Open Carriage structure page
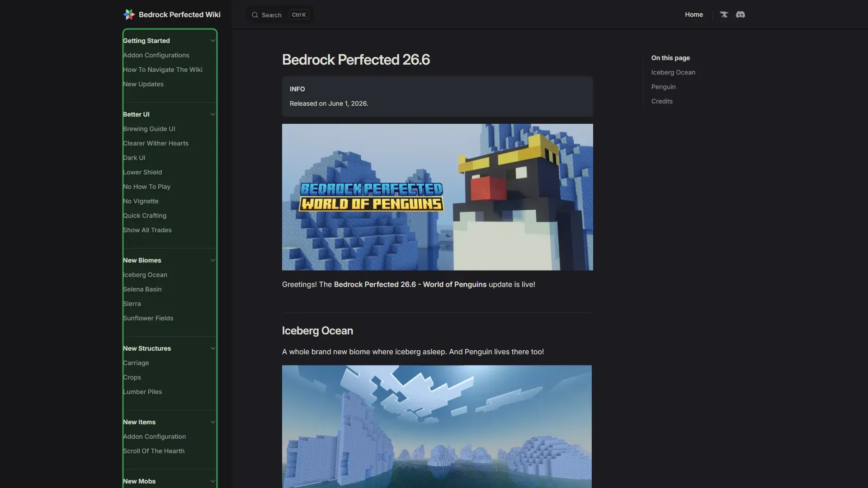This screenshot has width=868, height=488. [x=136, y=363]
